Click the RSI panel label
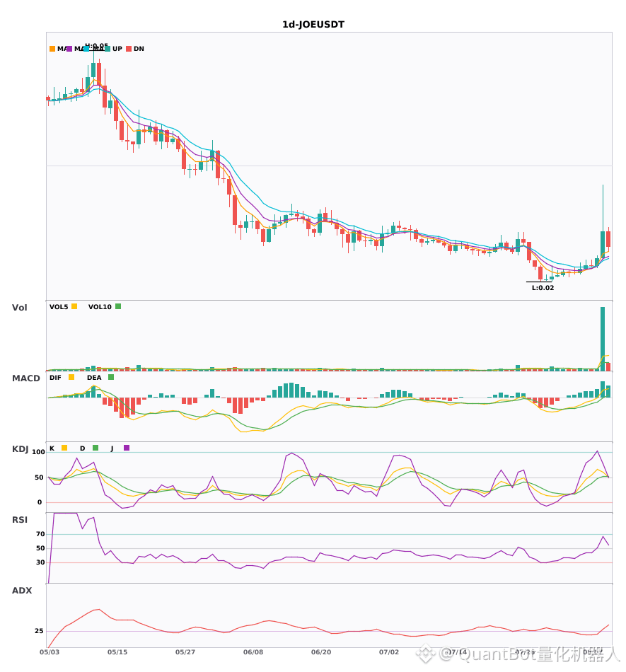Image resolution: width=626 pixels, height=672 pixels. click(x=19, y=520)
